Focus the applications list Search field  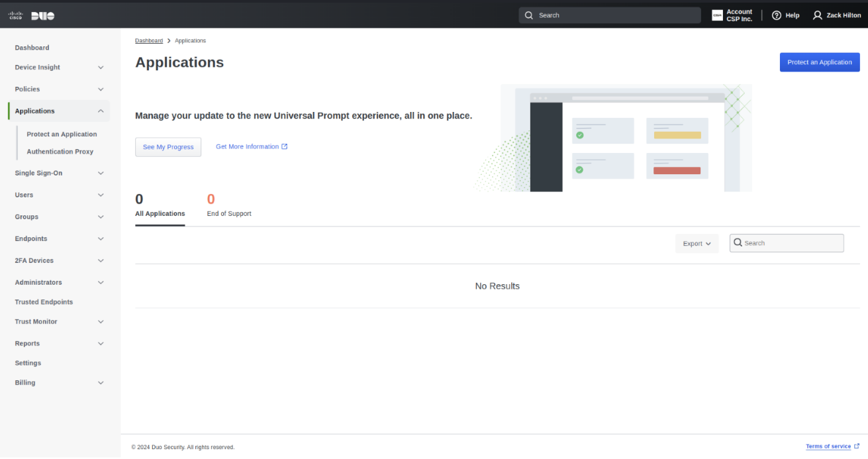[787, 243]
